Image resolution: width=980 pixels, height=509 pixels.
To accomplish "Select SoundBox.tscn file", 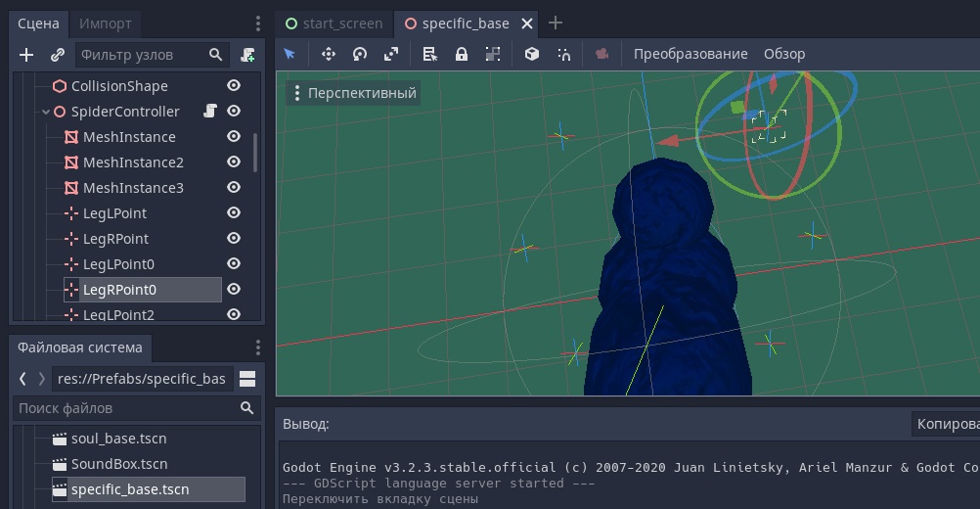I will (x=119, y=464).
